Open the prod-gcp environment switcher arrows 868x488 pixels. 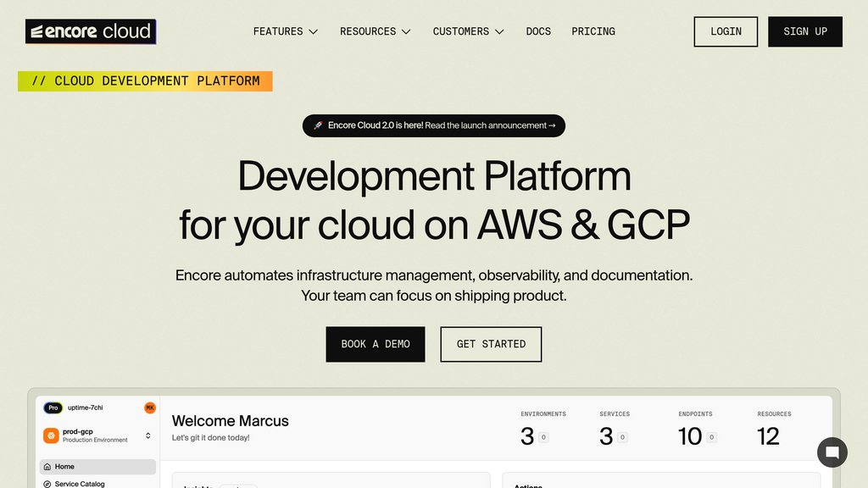[x=148, y=435]
